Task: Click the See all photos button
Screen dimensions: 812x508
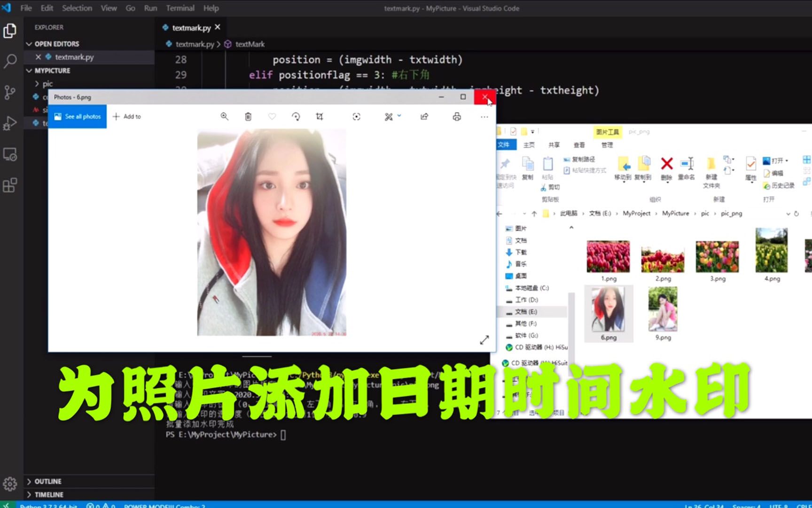Action: (x=77, y=116)
